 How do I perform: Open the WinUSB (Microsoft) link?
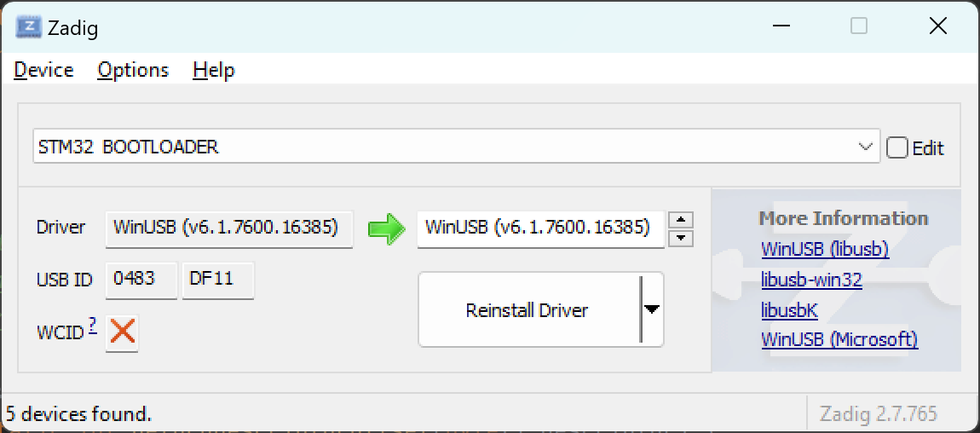[x=839, y=339]
